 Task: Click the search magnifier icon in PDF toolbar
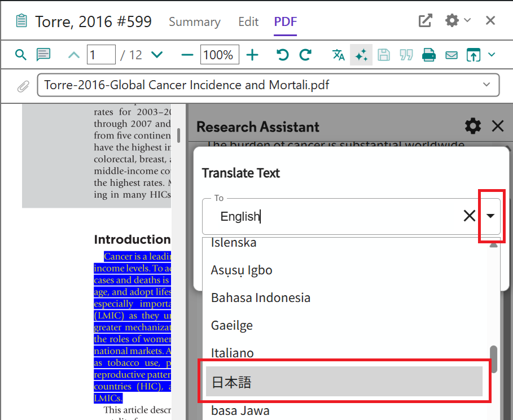click(x=21, y=55)
